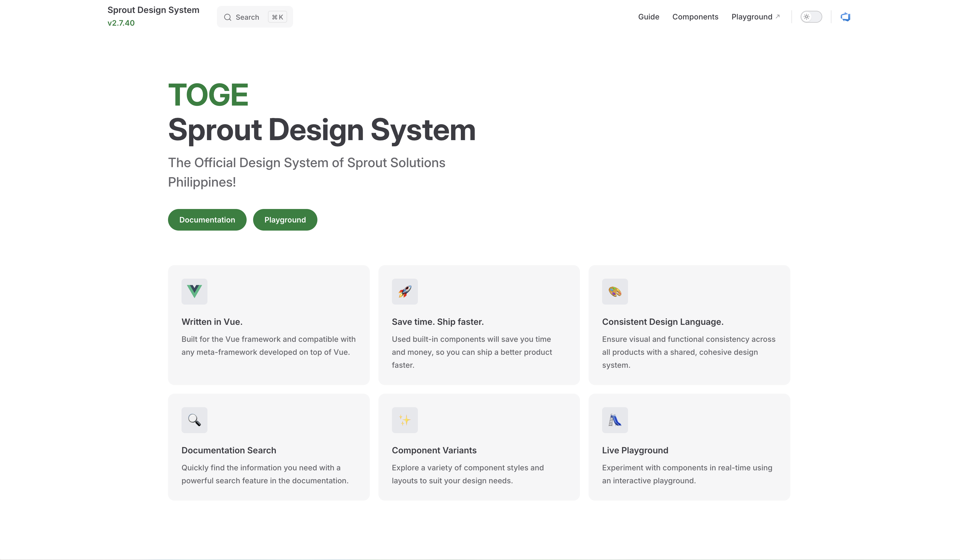This screenshot has width=960, height=560.
Task: Click the Vue logo icon
Action: tap(194, 292)
